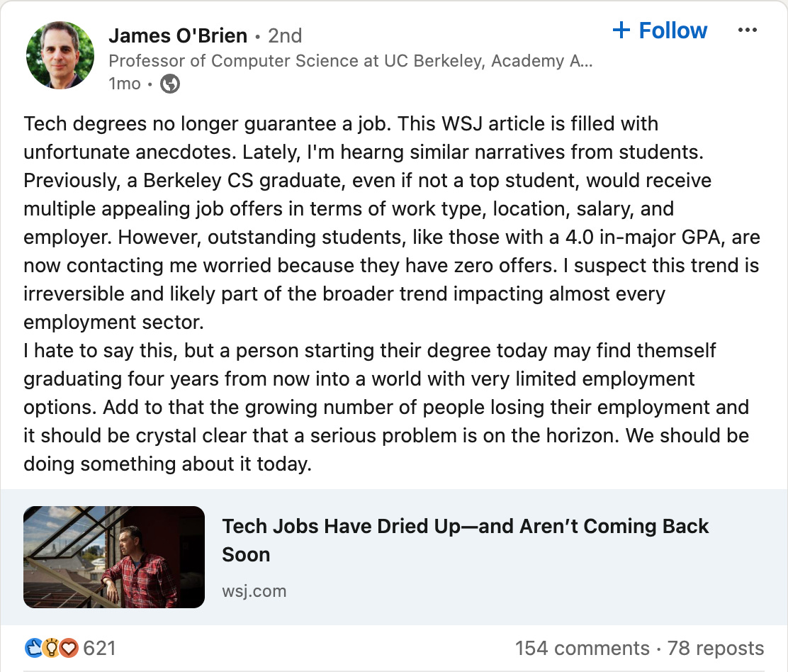Click the wsj.com source link
The width and height of the screenshot is (788, 672).
254,590
